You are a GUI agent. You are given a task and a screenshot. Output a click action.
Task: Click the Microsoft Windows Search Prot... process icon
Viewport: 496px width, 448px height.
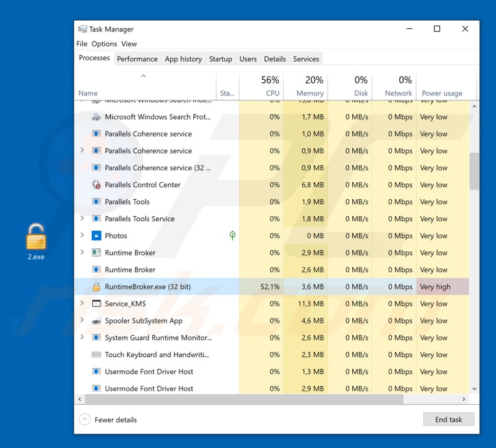coord(97,117)
